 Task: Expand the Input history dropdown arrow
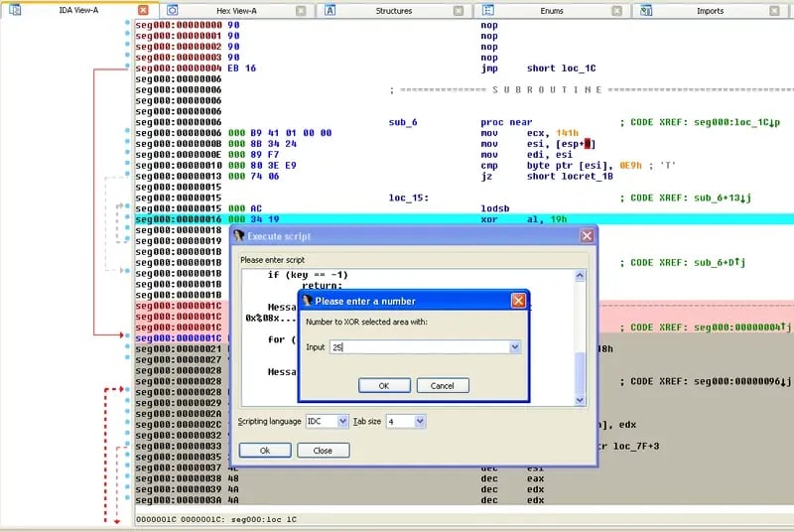[x=514, y=347]
